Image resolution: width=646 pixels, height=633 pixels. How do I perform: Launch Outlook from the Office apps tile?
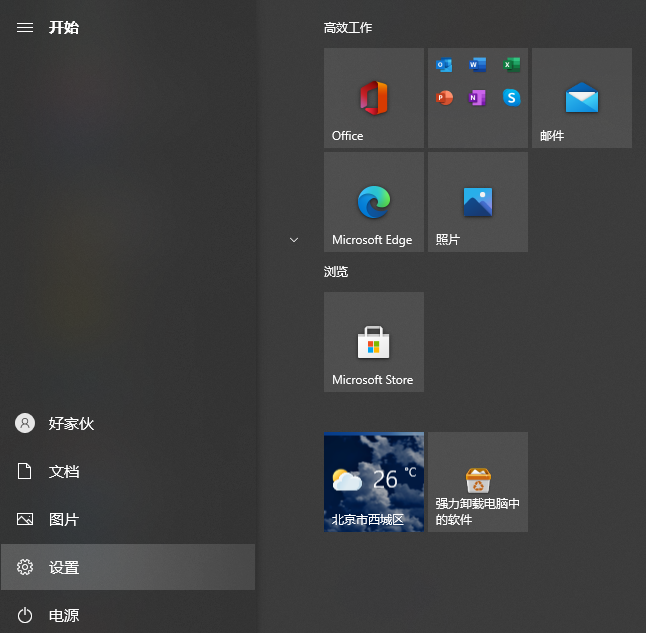pos(444,65)
